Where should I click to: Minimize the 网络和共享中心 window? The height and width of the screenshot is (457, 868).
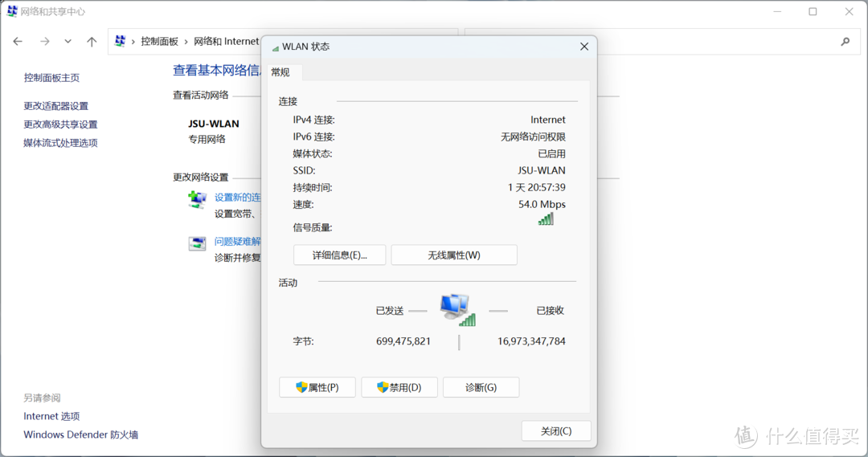click(x=777, y=11)
